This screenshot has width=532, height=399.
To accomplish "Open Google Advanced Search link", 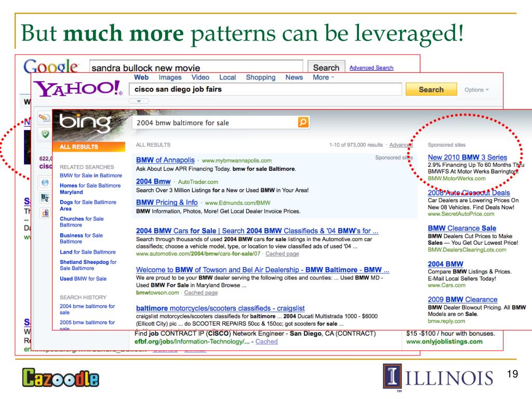I will click(x=371, y=68).
